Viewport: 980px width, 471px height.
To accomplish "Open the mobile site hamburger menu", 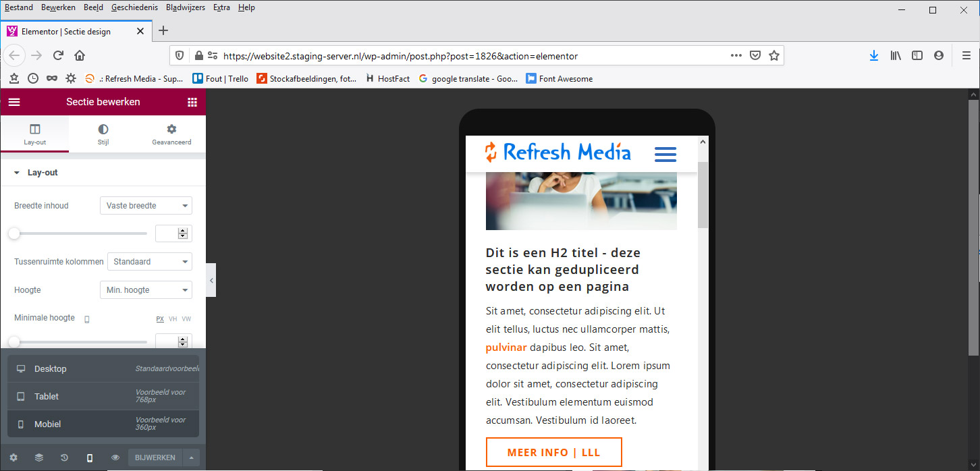I will click(665, 154).
